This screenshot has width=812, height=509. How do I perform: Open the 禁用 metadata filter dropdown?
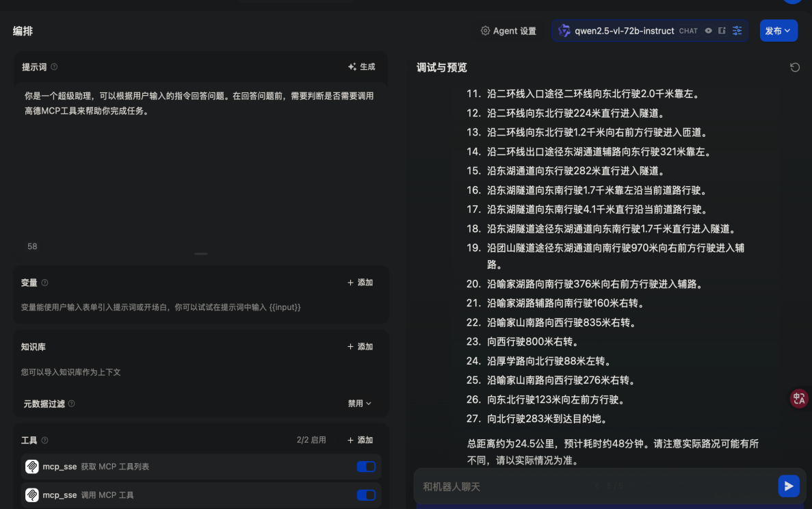[x=359, y=404]
